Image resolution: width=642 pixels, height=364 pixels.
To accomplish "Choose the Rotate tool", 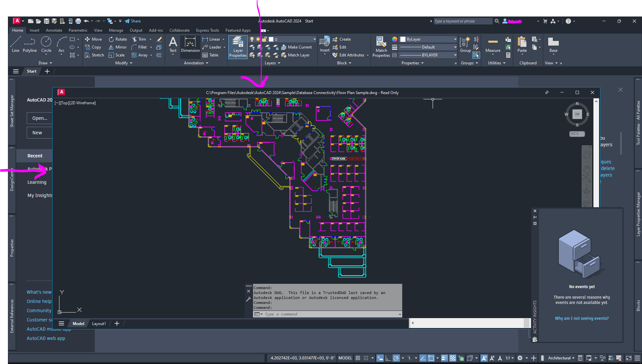I will (x=118, y=39).
